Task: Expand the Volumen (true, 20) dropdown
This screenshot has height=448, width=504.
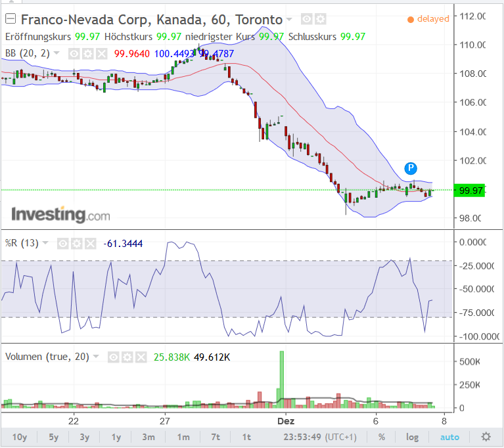Action: point(96,357)
